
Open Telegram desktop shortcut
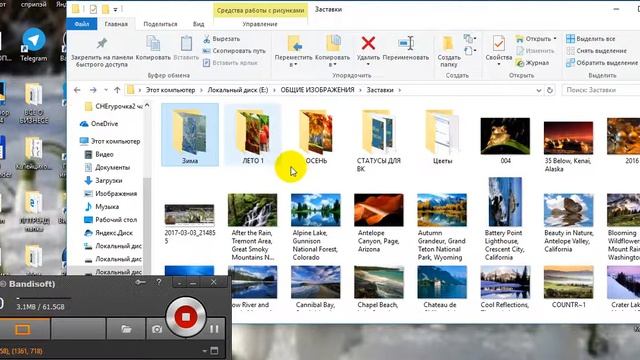[33, 45]
